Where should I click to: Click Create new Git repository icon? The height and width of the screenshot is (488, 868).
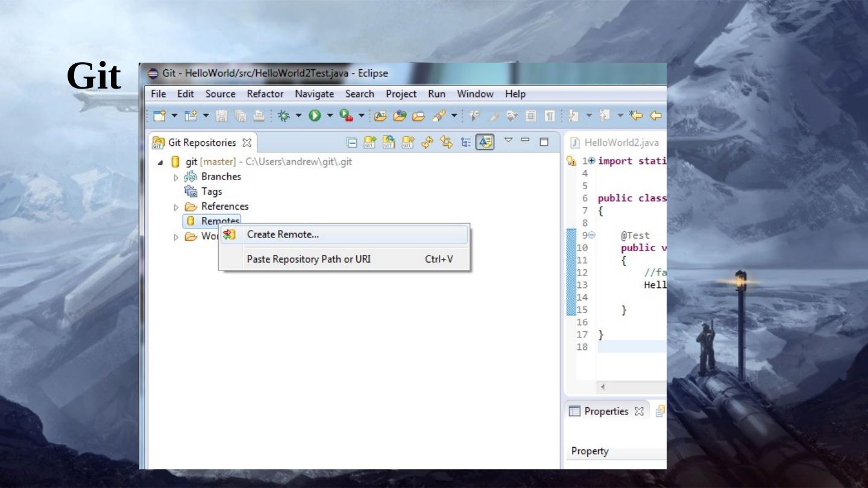coord(407,143)
